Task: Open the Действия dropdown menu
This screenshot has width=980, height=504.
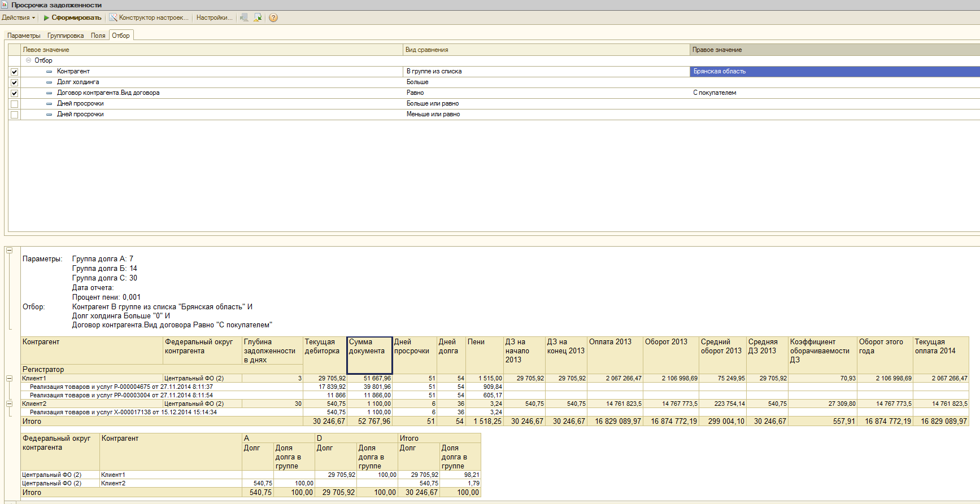Action: click(x=18, y=17)
